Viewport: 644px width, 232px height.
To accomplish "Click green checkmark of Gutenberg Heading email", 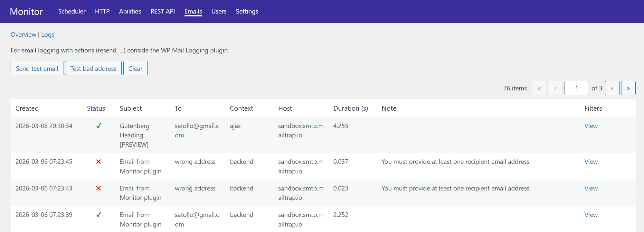I will pos(99,126).
